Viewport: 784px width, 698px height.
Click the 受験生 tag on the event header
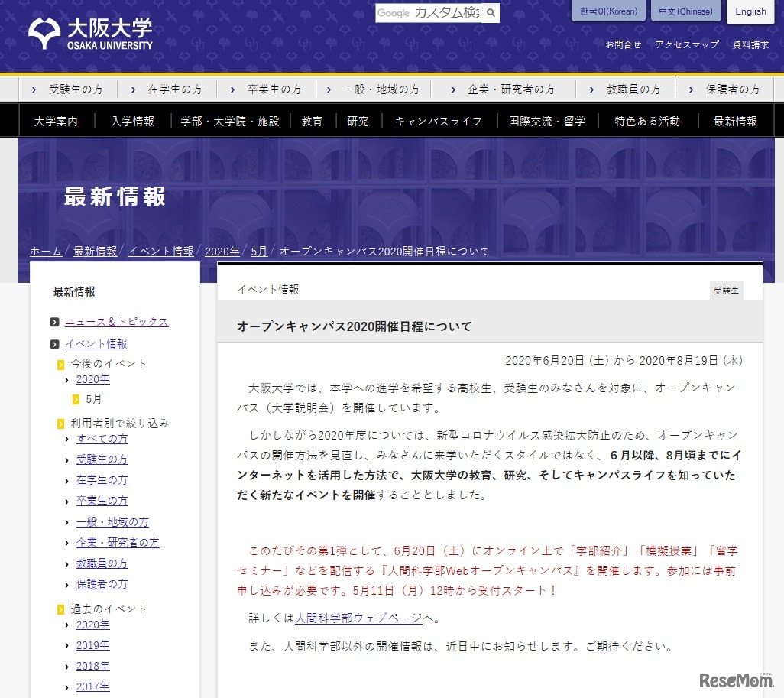click(726, 291)
